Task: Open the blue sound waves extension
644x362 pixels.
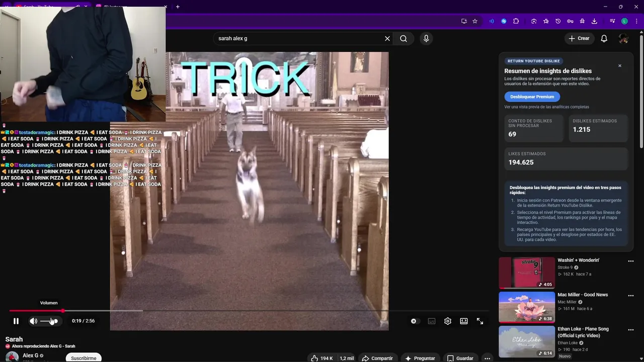Action: 492,21
